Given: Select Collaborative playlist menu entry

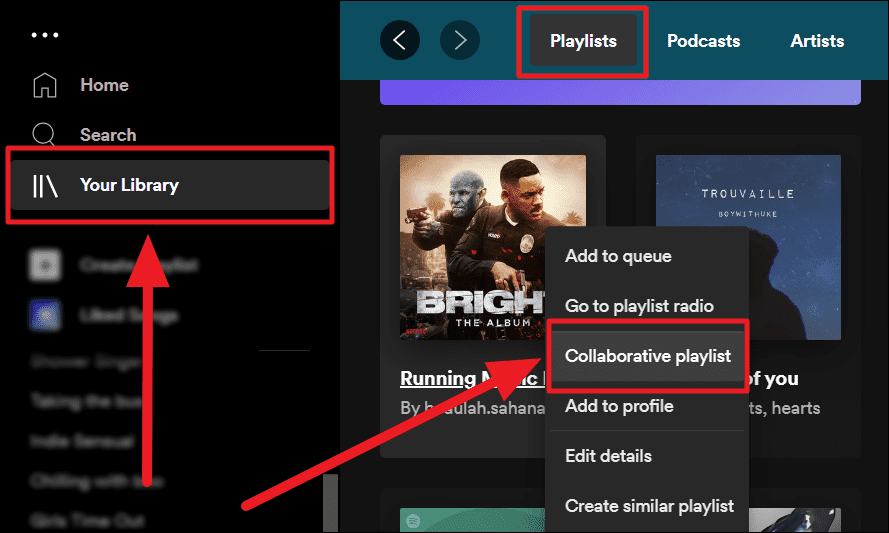Looking at the screenshot, I should tap(647, 356).
